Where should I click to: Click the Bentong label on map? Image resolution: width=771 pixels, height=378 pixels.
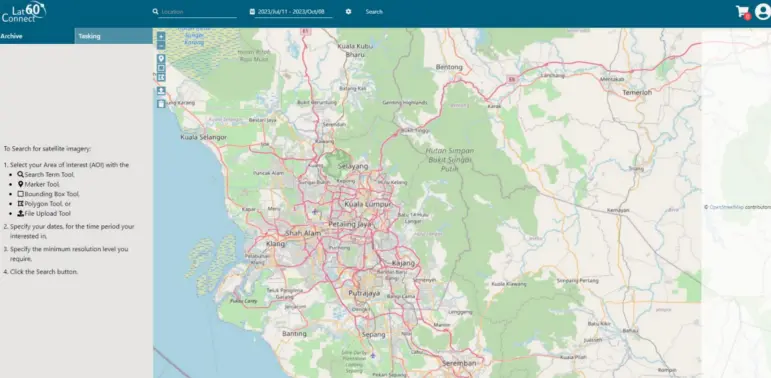pyautogui.click(x=449, y=66)
